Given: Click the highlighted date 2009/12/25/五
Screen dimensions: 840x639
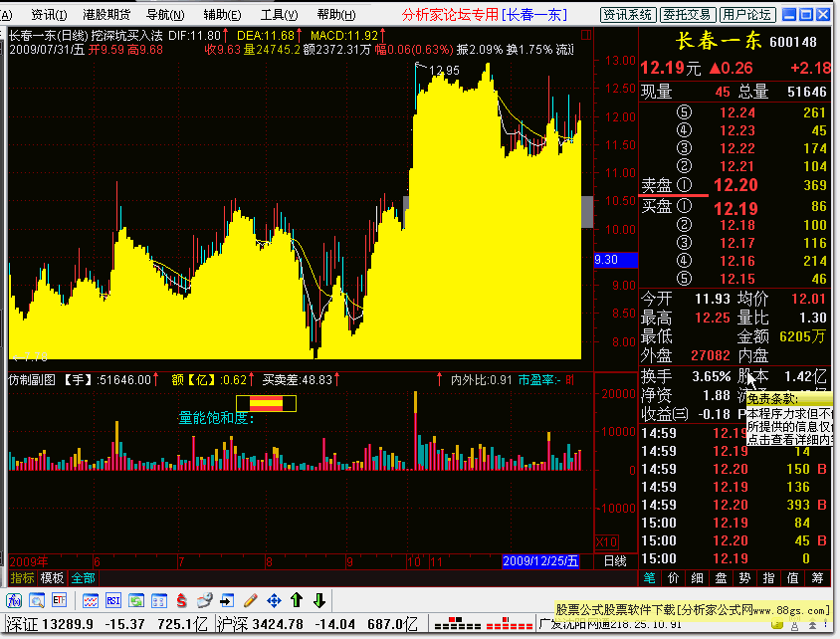Looking at the screenshot, I should pyautogui.click(x=540, y=561).
